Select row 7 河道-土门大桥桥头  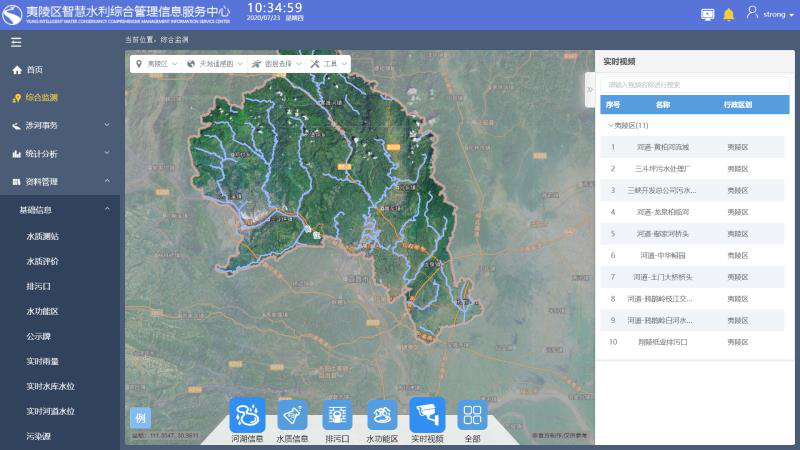tap(692, 277)
